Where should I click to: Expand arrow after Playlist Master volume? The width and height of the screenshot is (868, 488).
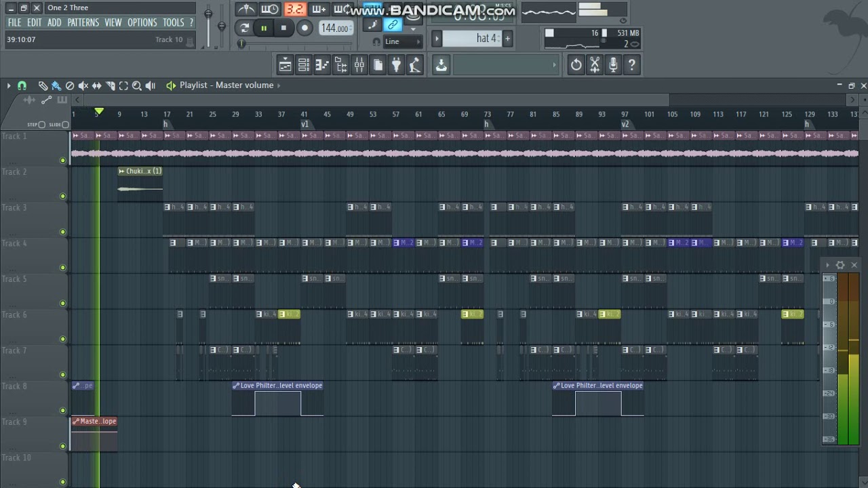pos(279,85)
